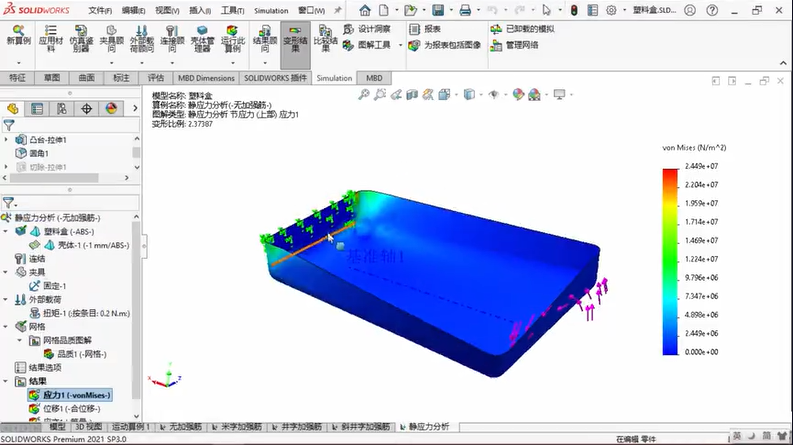
Task: Click the 比较结果 (Compare Results) icon
Action: point(325,40)
